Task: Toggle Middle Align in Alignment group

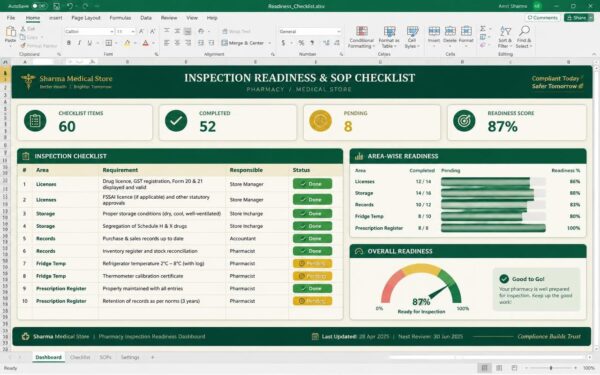Action: 177,31
